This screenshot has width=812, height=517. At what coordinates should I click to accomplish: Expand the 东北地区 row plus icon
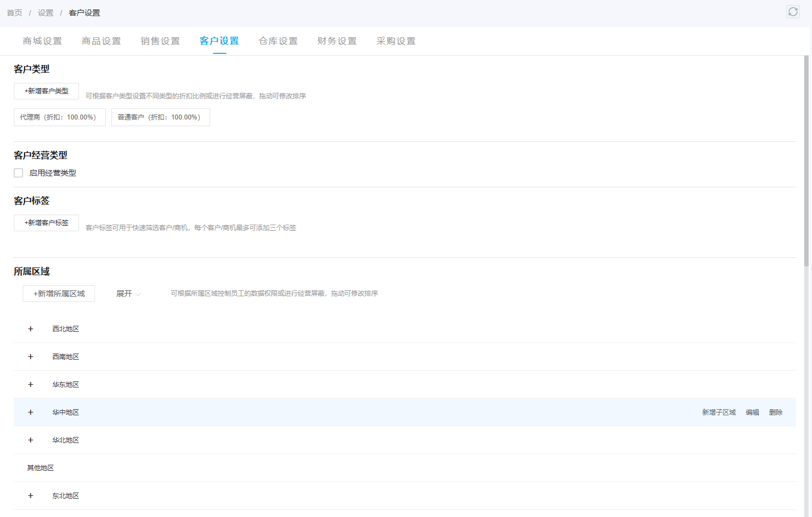click(x=31, y=496)
